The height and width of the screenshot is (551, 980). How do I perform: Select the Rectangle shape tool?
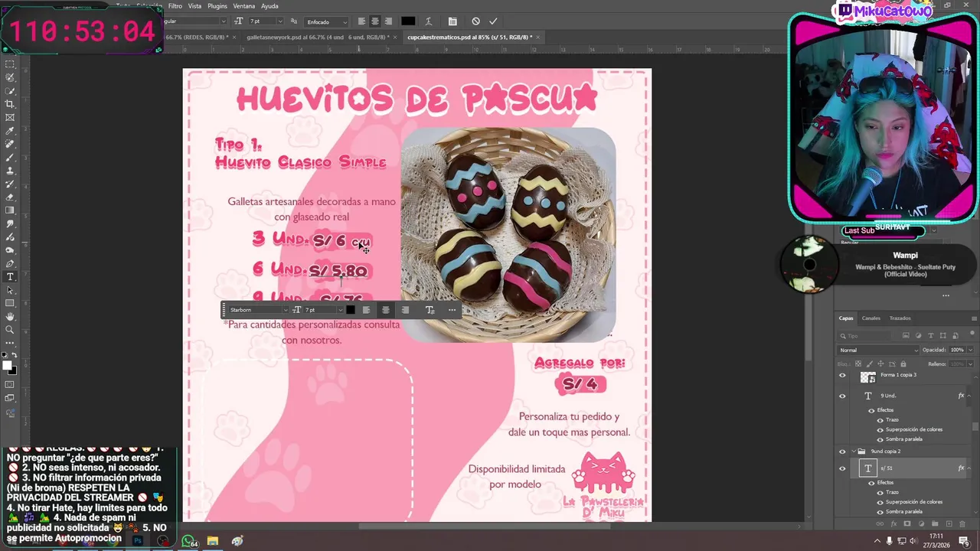tap(10, 303)
